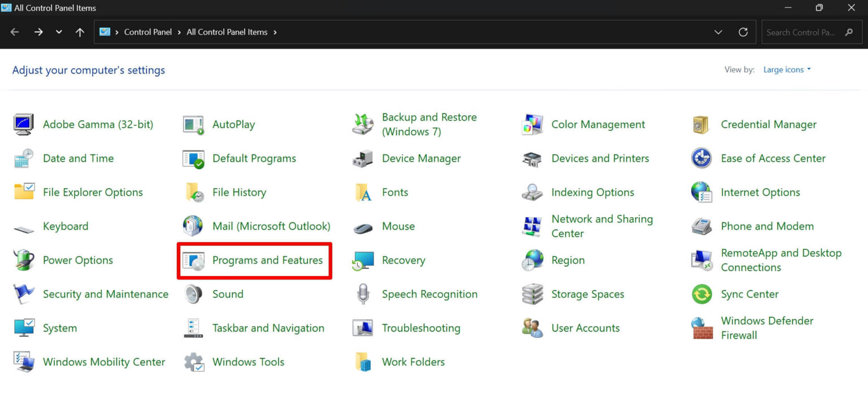Expand the recent locations chevron
The width and height of the screenshot is (868, 405).
59,32
